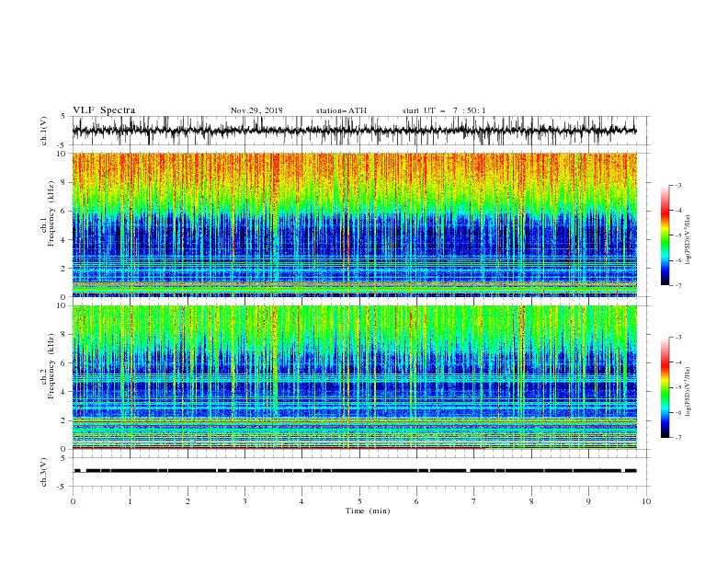Click time axis tick label "7"

click(x=474, y=501)
